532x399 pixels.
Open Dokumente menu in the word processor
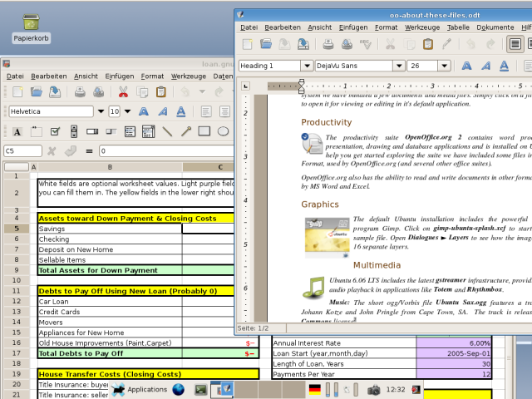coord(495,27)
